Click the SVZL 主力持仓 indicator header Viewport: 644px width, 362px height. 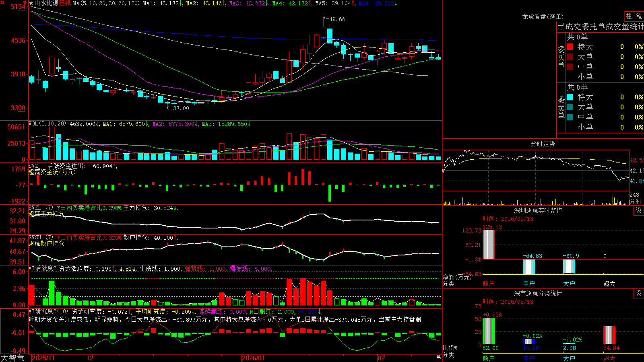(103, 208)
